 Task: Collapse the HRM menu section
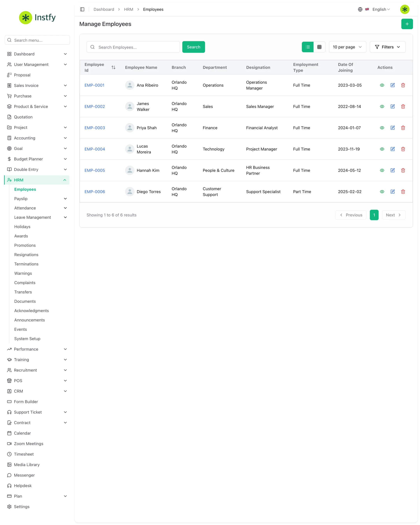(37, 180)
